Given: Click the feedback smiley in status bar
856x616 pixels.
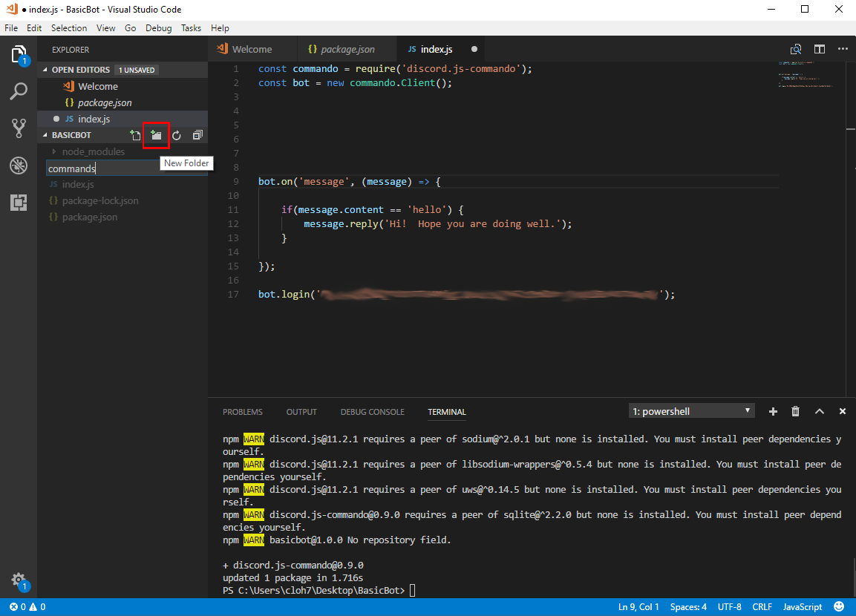Looking at the screenshot, I should (839, 607).
